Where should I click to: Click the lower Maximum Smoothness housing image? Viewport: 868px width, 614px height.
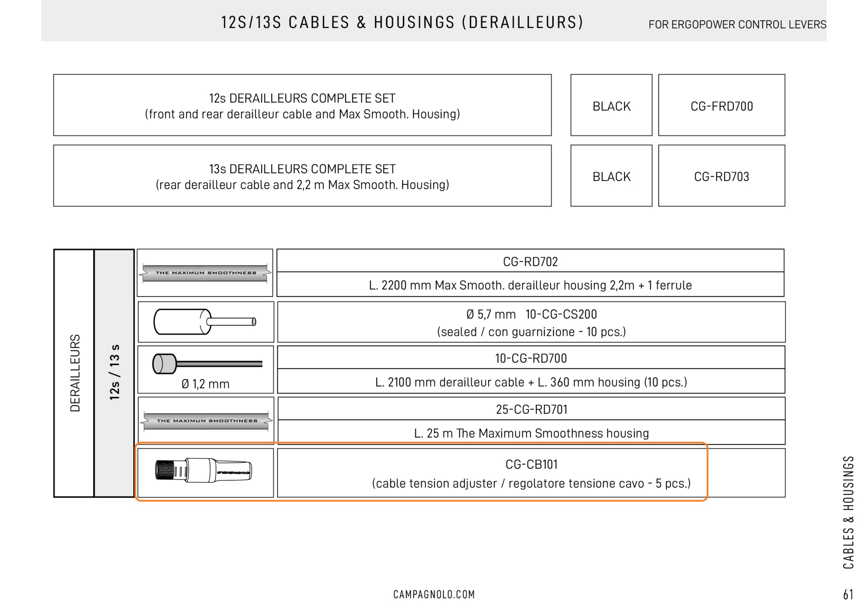pyautogui.click(x=206, y=420)
